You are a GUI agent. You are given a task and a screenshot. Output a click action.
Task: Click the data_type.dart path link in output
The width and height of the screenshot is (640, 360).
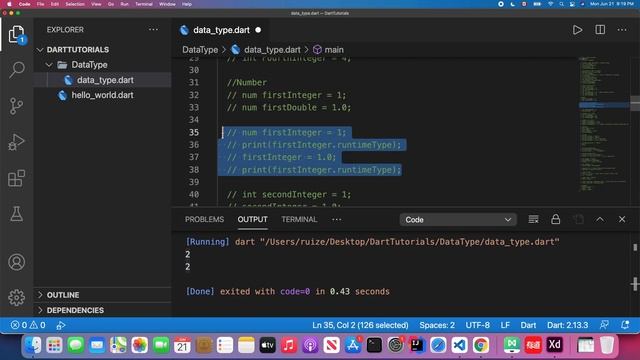pos(409,242)
